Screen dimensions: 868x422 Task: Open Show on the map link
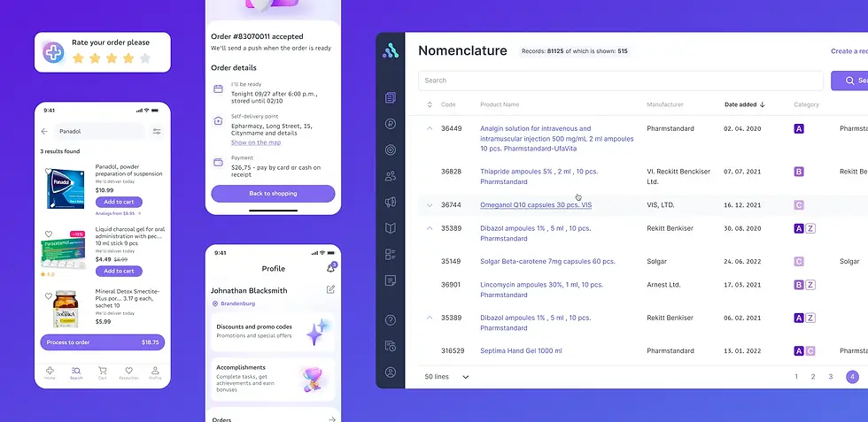(x=256, y=142)
